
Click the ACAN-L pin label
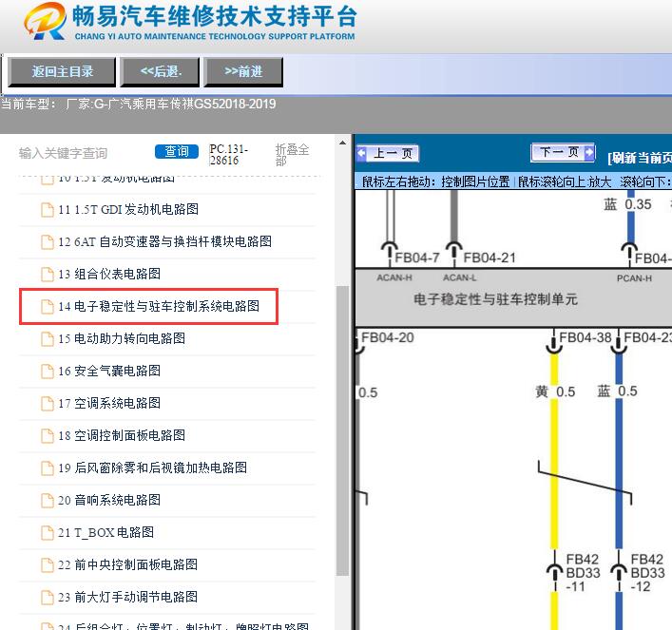click(x=459, y=277)
